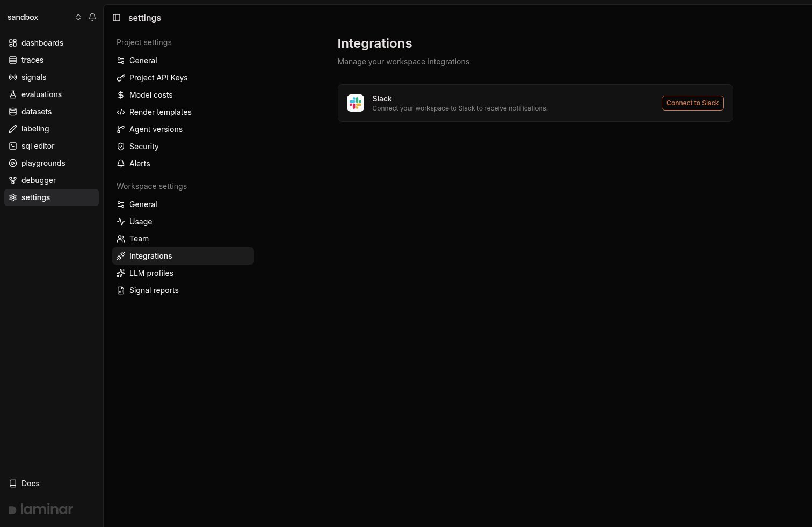Click the traces list icon
Image resolution: width=812 pixels, height=527 pixels.
(x=13, y=60)
